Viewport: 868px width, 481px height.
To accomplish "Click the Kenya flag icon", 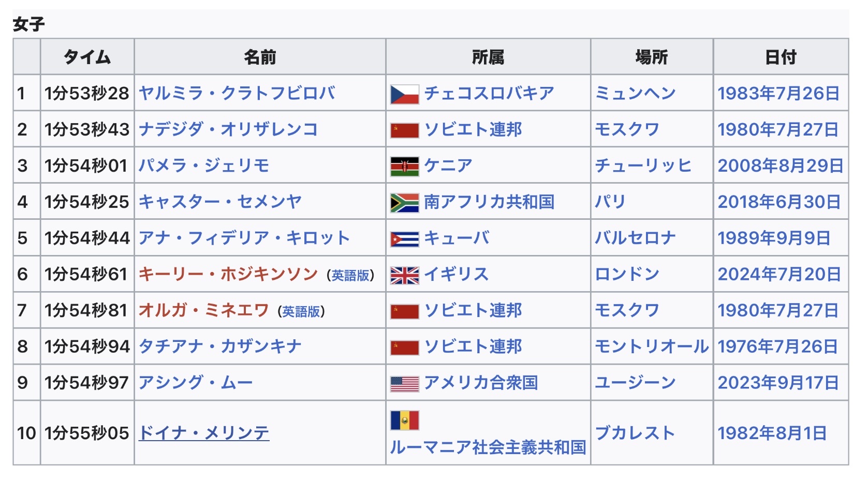I will click(x=404, y=167).
